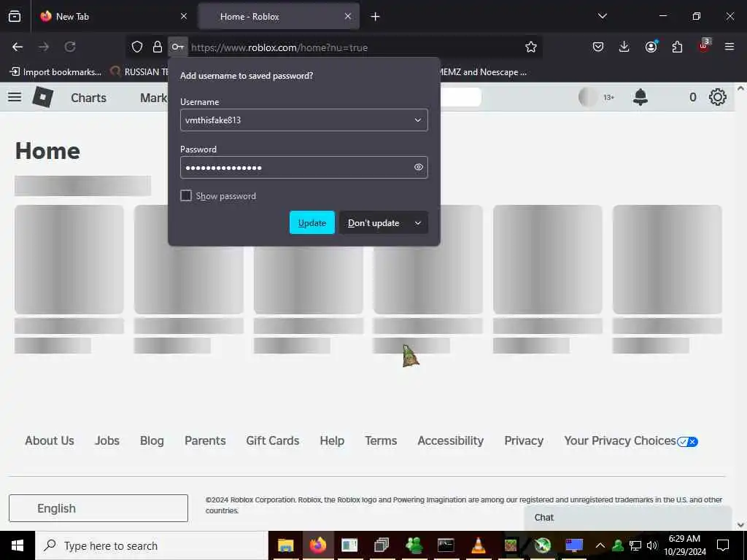Enable the Show password checkbox
747x560 pixels.
tap(186, 195)
